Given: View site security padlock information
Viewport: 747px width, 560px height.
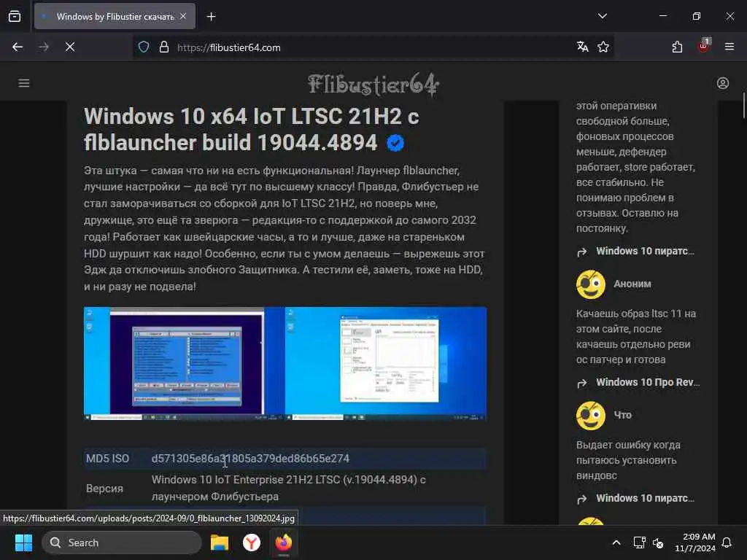Looking at the screenshot, I should (x=164, y=47).
